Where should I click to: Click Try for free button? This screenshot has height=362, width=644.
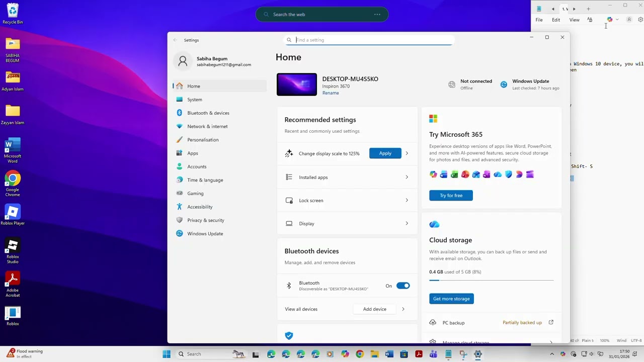pyautogui.click(x=451, y=196)
